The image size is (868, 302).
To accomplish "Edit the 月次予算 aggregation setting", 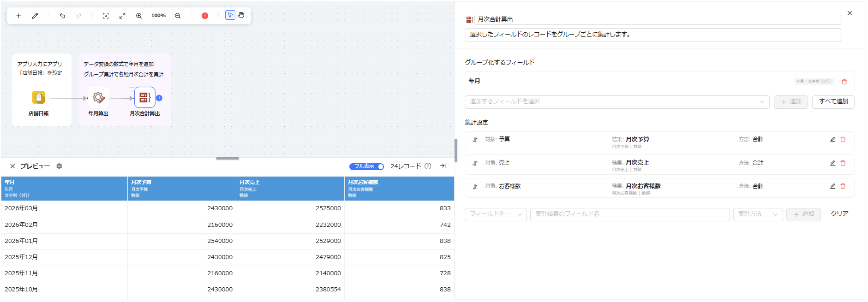I will [x=832, y=139].
